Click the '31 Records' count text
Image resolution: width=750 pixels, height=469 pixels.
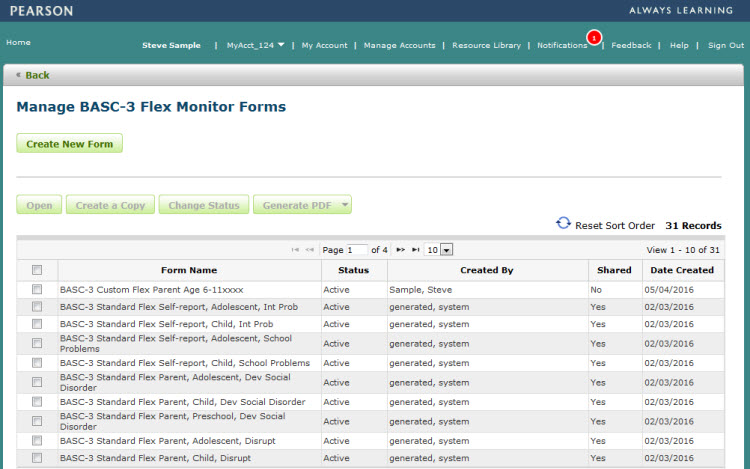(x=693, y=225)
